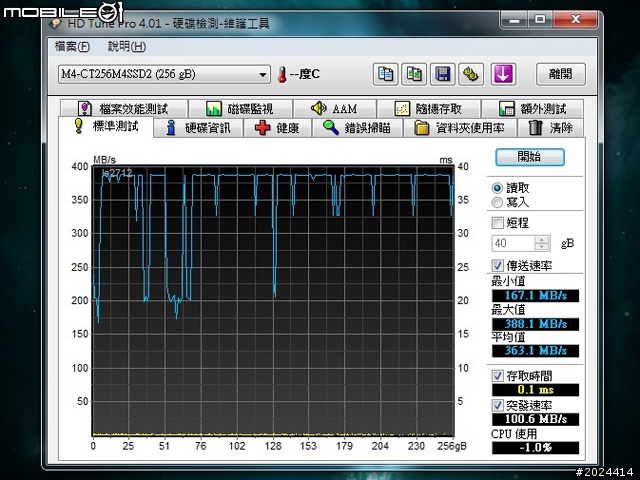Click the 0.1 ms access time value

point(535,390)
